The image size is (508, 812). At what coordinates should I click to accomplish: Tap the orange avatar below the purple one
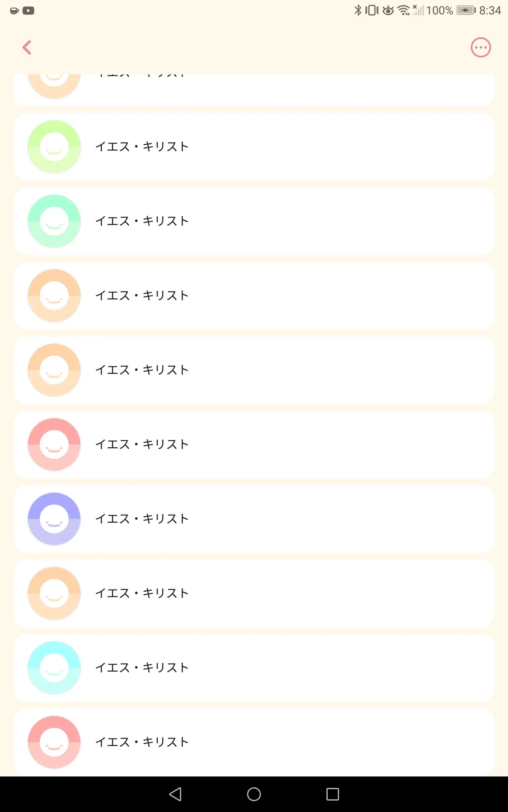tap(54, 593)
